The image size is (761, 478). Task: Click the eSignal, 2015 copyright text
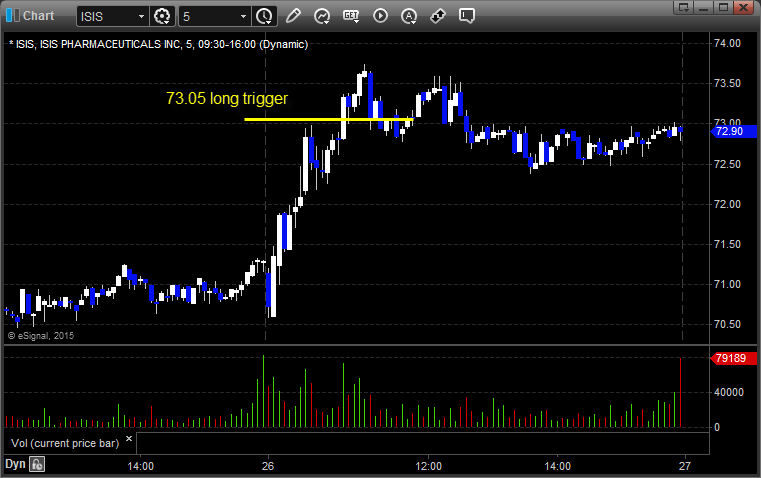click(41, 335)
